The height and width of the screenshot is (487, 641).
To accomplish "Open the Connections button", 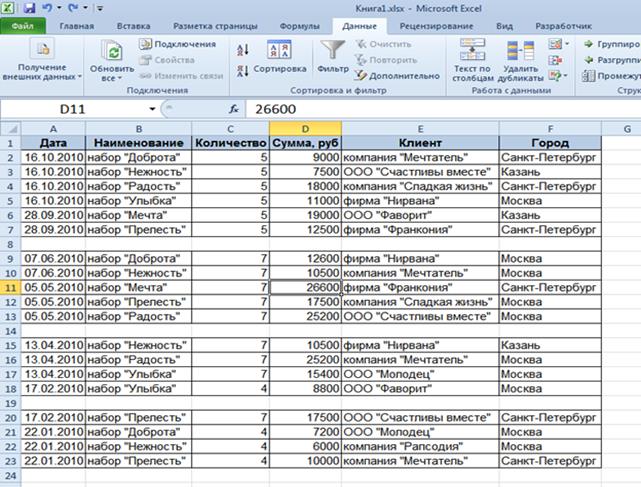I will [x=178, y=44].
